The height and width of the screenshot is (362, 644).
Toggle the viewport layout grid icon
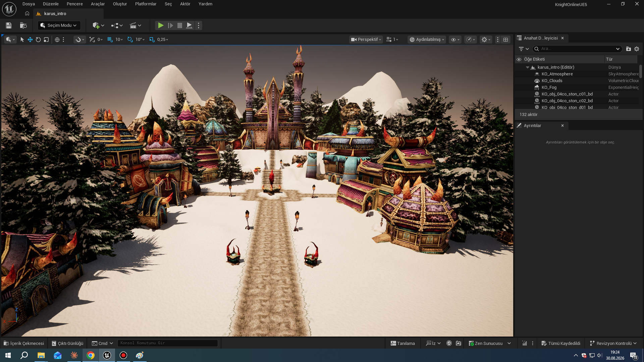click(505, 40)
